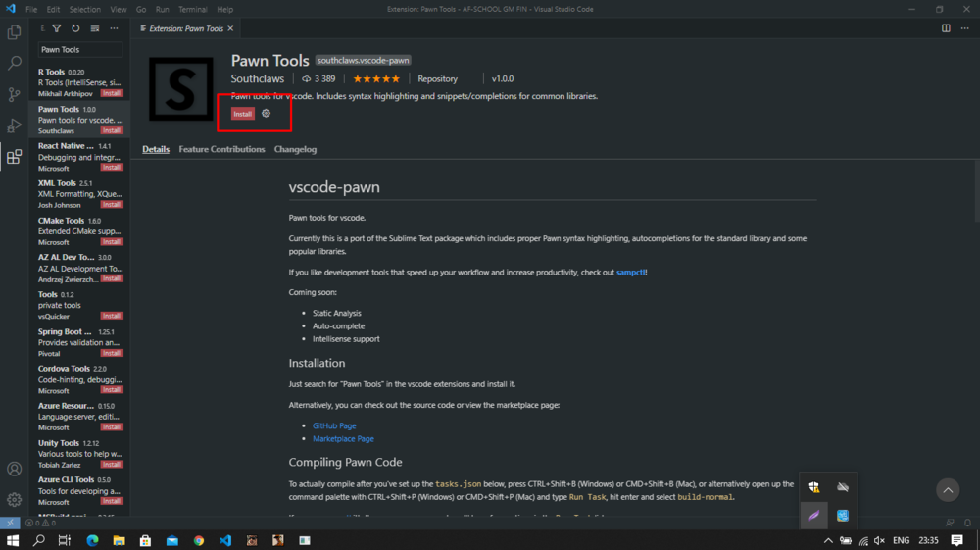The width and height of the screenshot is (980, 550).
Task: Open Chrome from the taskbar
Action: coord(199,540)
